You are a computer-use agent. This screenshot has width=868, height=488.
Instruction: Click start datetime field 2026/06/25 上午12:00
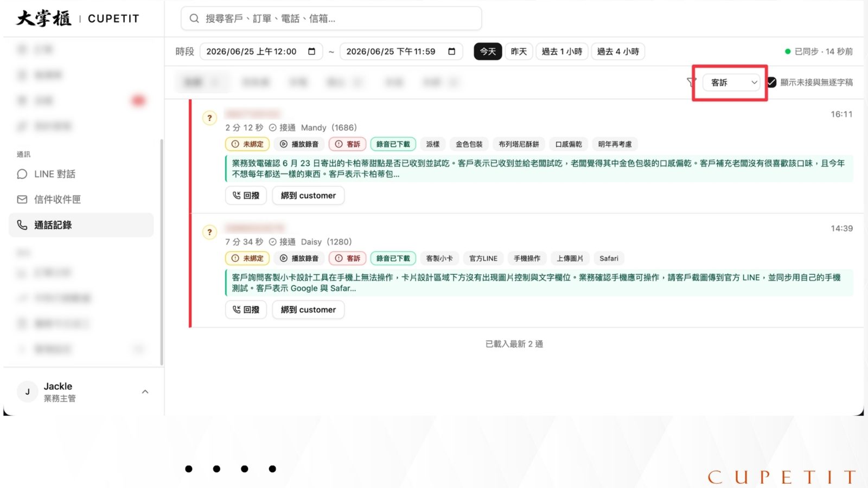coord(261,52)
